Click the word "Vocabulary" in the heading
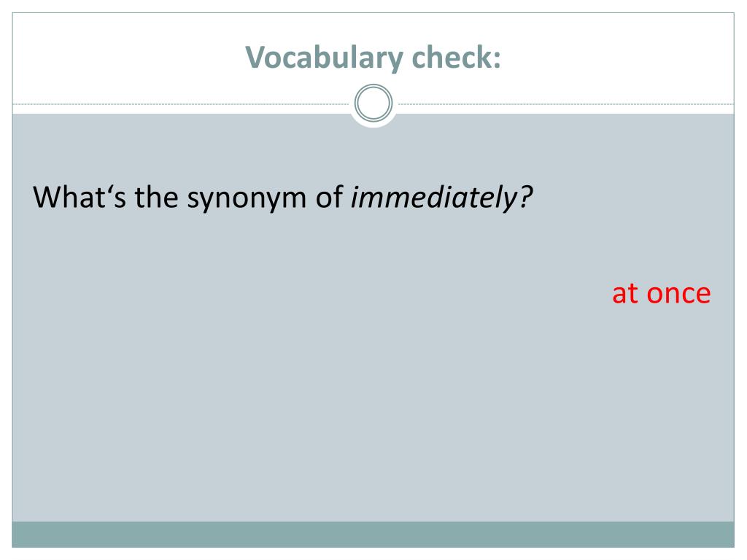The width and height of the screenshot is (747, 560). pyautogui.click(x=325, y=58)
